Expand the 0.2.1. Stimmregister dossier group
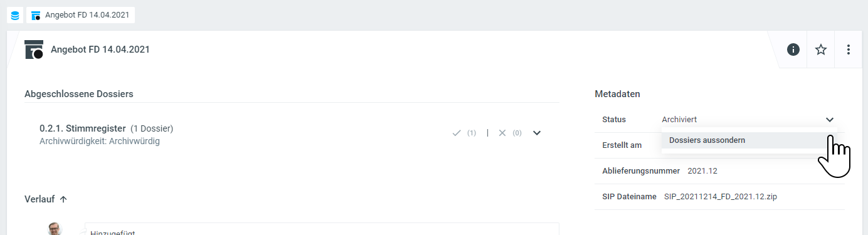This screenshot has height=235, width=868. pyautogui.click(x=537, y=133)
